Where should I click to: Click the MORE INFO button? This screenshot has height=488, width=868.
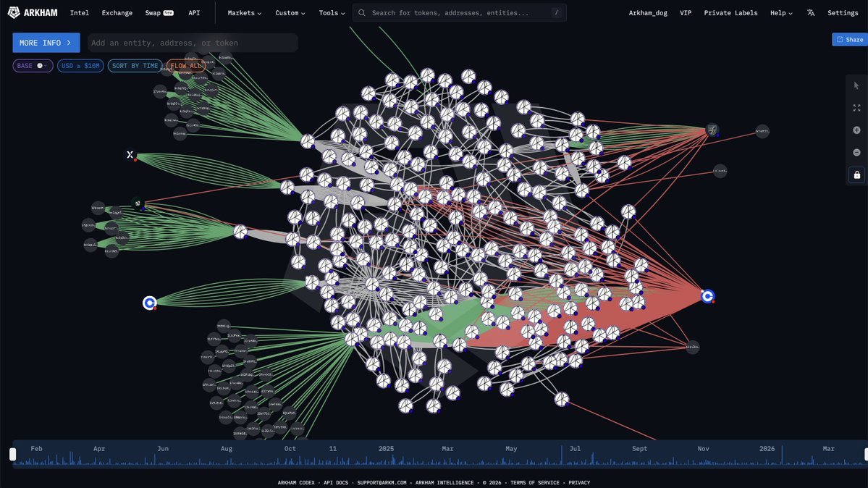point(46,43)
